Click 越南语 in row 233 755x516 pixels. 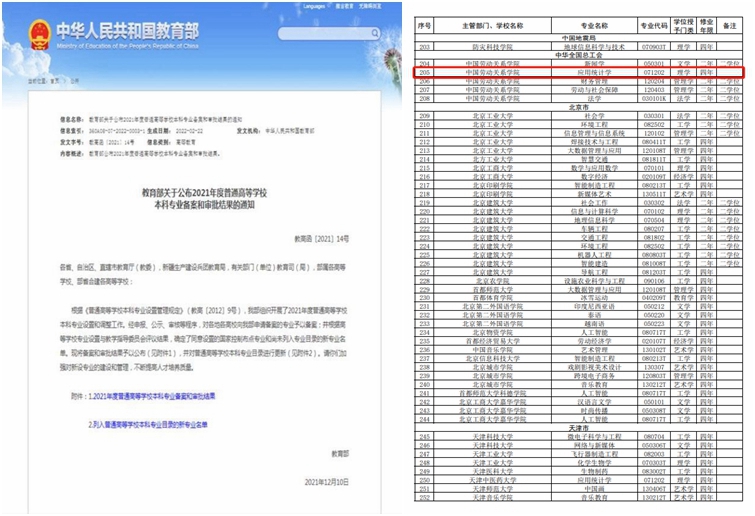click(594, 324)
